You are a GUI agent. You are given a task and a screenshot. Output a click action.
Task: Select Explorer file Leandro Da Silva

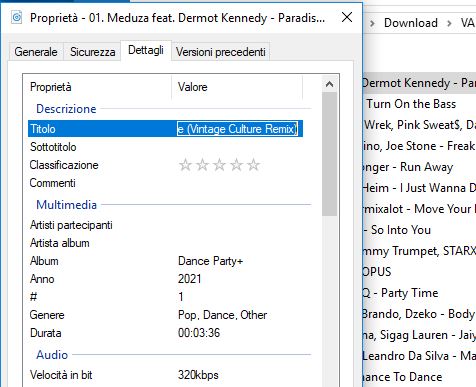click(419, 356)
